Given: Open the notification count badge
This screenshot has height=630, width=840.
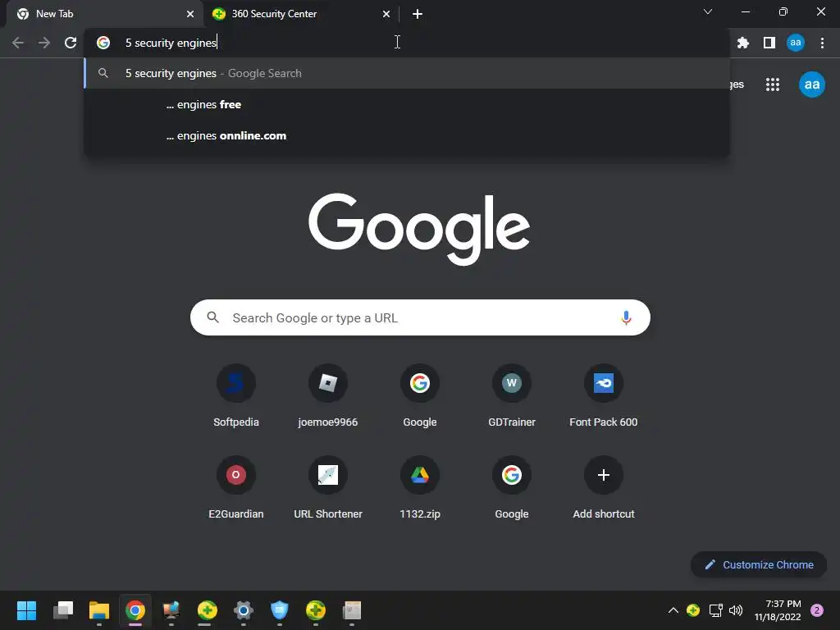Looking at the screenshot, I should click(x=817, y=610).
